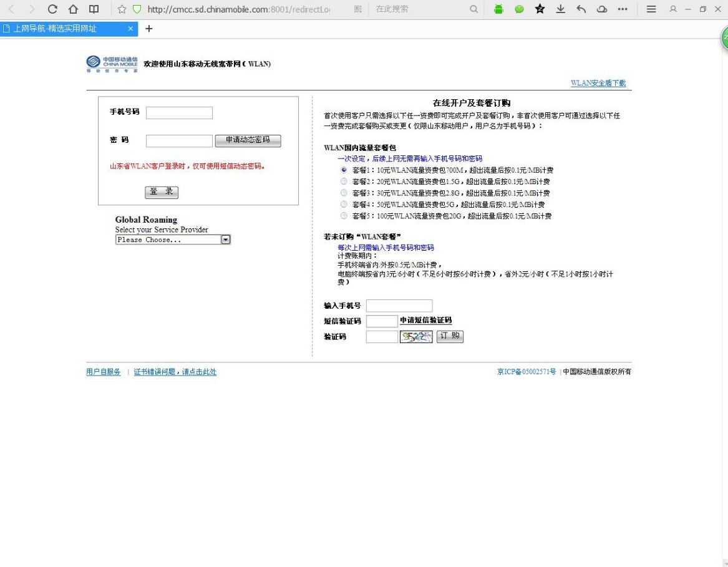Screen dimensions: 728x567
Task: Click 申请短信验证码 link
Action: coord(425,321)
